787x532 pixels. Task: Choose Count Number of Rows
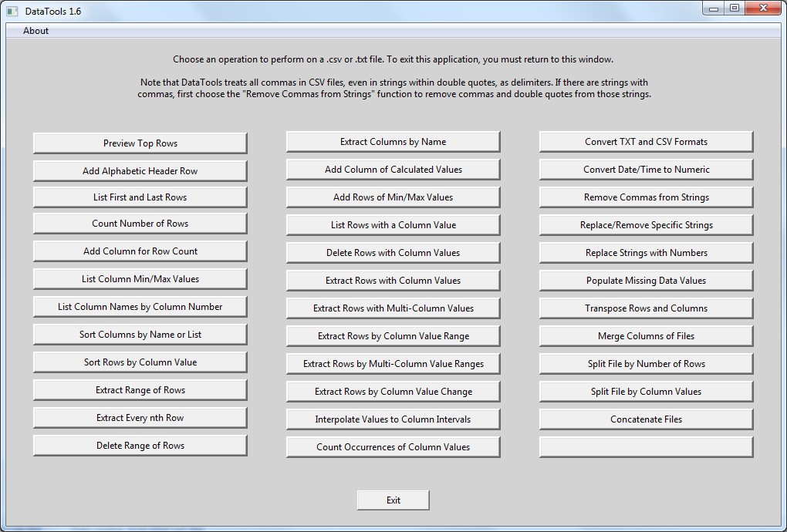coord(140,224)
